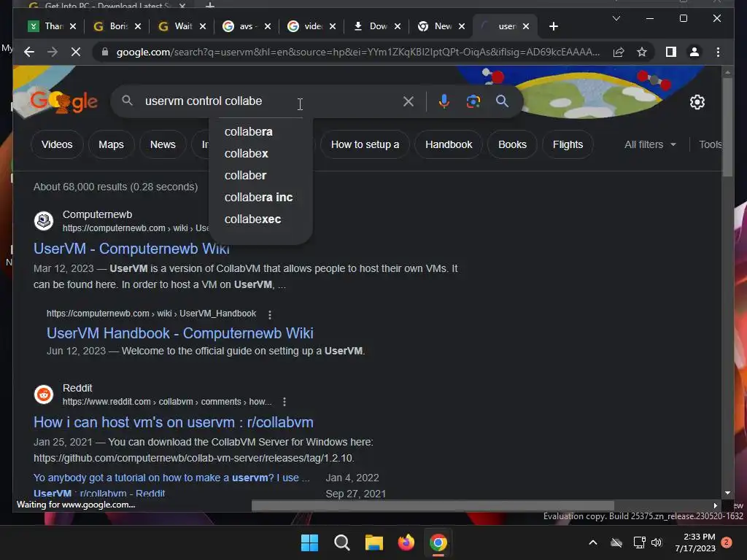Show hidden system tray icons
747x560 pixels.
[593, 542]
